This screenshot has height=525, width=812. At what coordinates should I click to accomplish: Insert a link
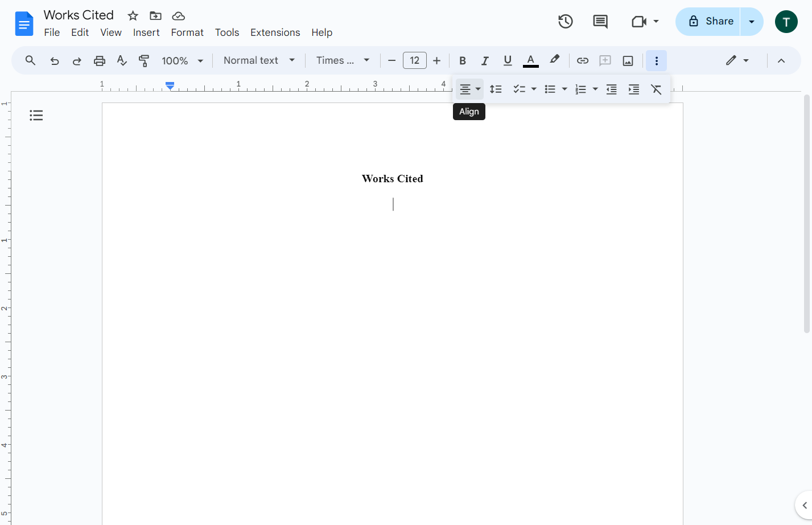pos(582,60)
